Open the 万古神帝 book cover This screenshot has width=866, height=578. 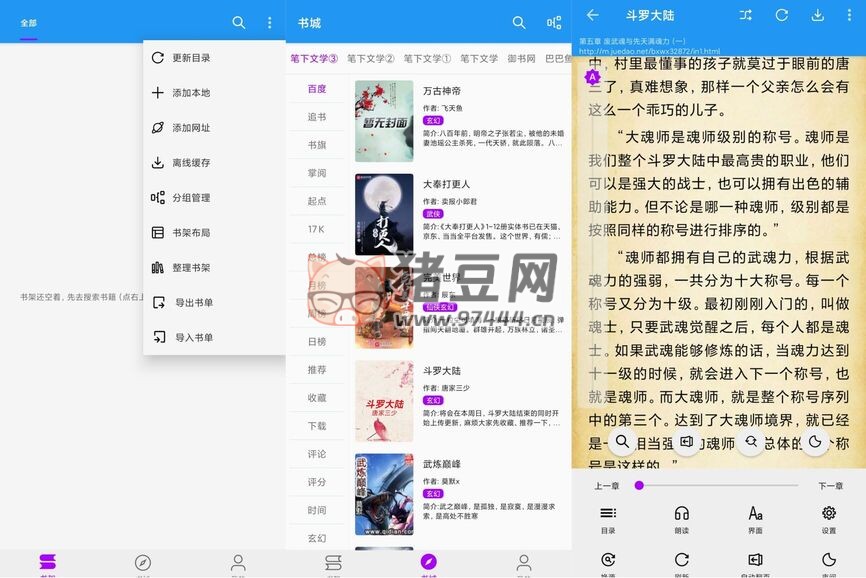click(x=384, y=121)
